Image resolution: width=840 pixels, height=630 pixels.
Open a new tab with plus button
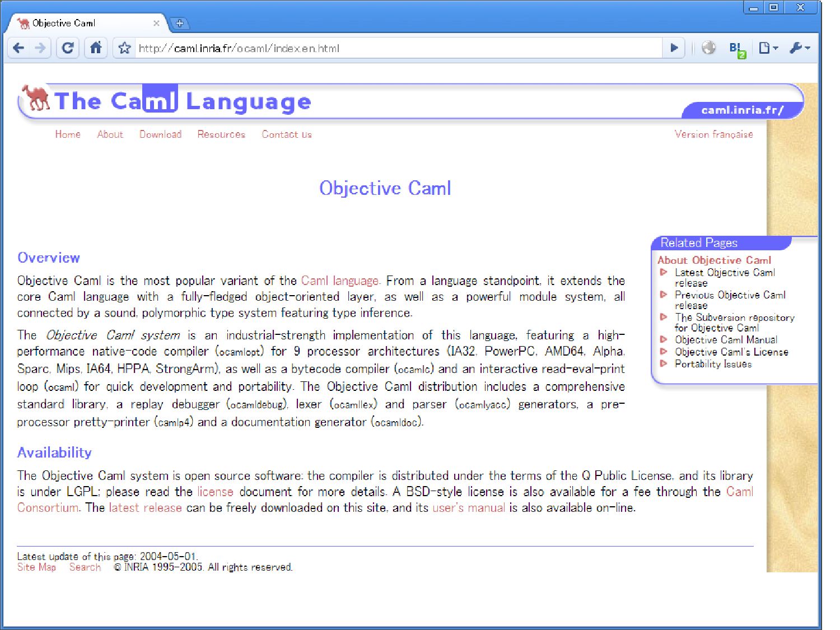click(x=180, y=23)
